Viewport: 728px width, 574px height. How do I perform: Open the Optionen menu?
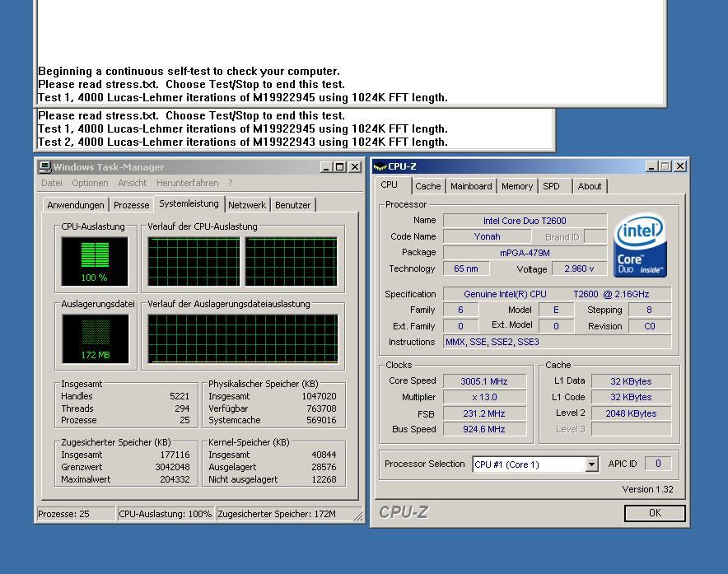point(90,183)
